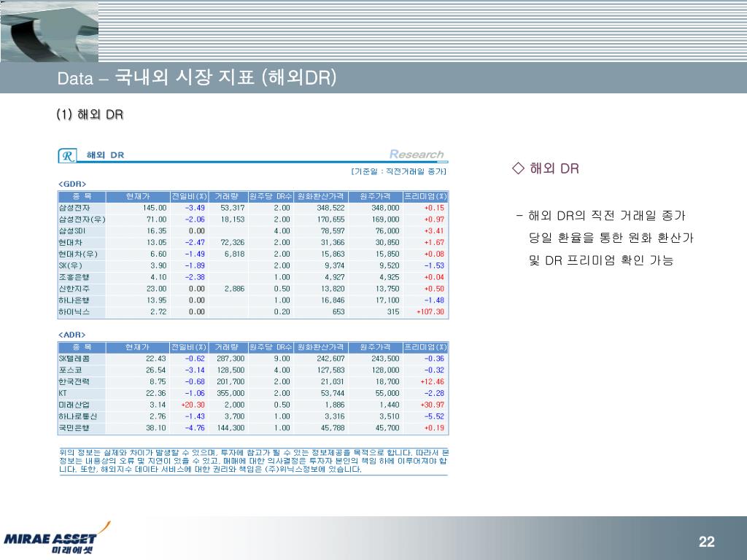This screenshot has width=747, height=560.
Task: Select the '하나로통신' row name
Action: tap(77, 416)
